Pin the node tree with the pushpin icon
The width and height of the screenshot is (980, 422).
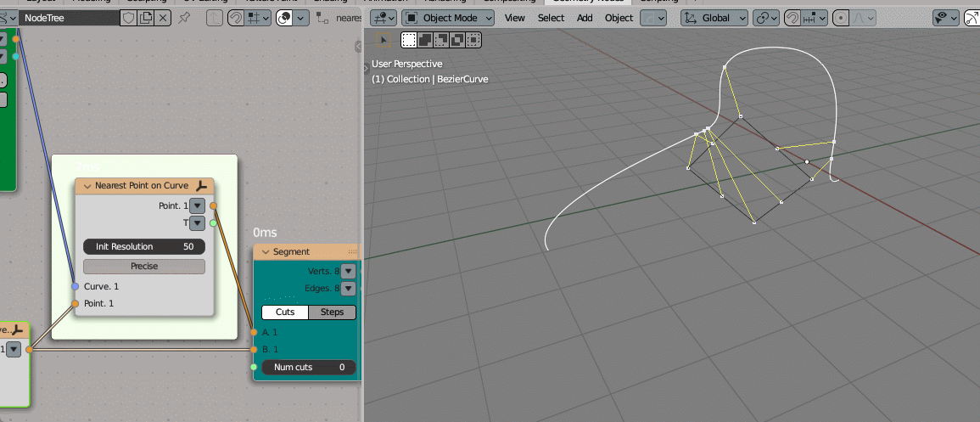pos(184,17)
